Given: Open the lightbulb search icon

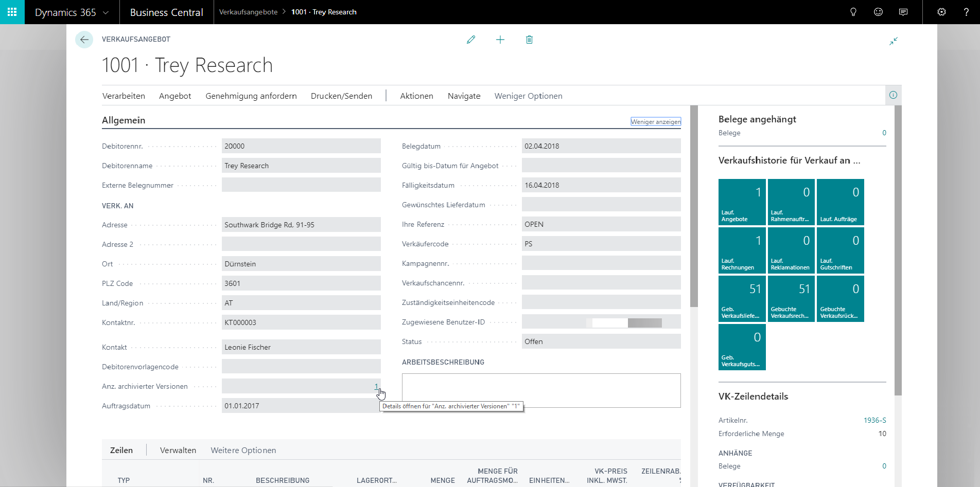Looking at the screenshot, I should tap(853, 12).
